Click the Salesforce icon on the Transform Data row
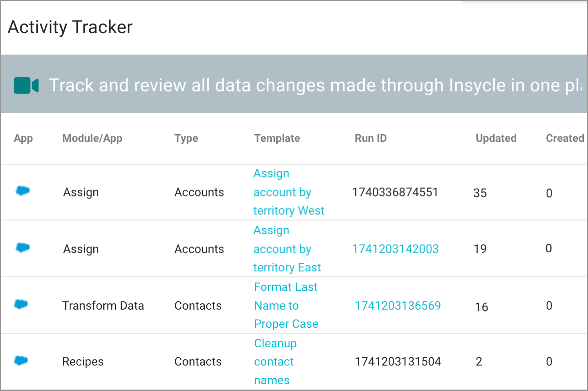 [x=22, y=305]
